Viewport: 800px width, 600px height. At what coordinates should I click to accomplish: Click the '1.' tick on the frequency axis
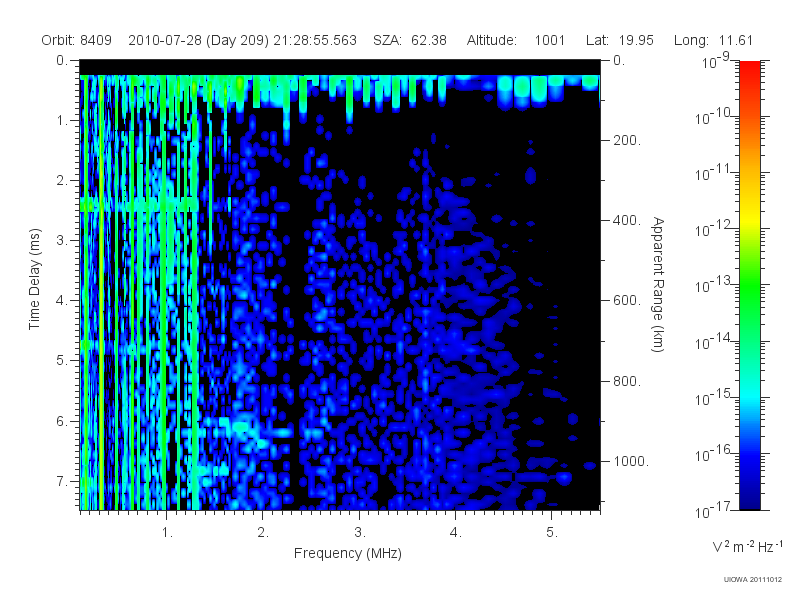click(167, 532)
